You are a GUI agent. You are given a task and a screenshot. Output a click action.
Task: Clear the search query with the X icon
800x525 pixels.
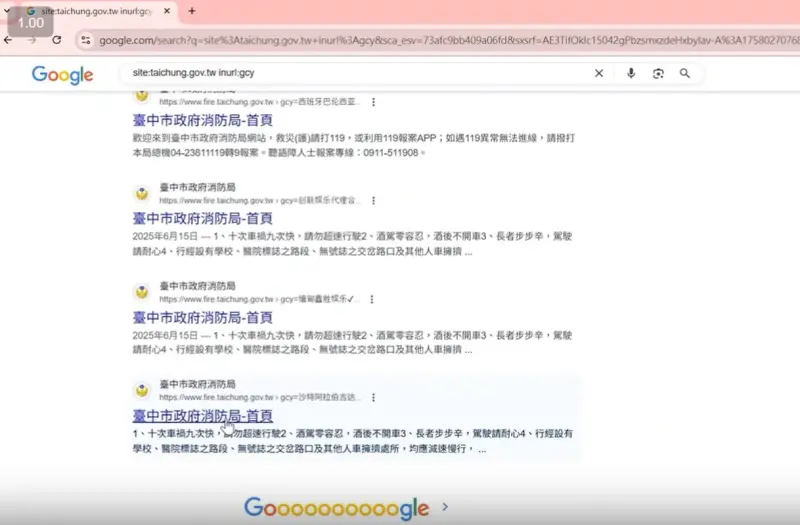pos(599,73)
